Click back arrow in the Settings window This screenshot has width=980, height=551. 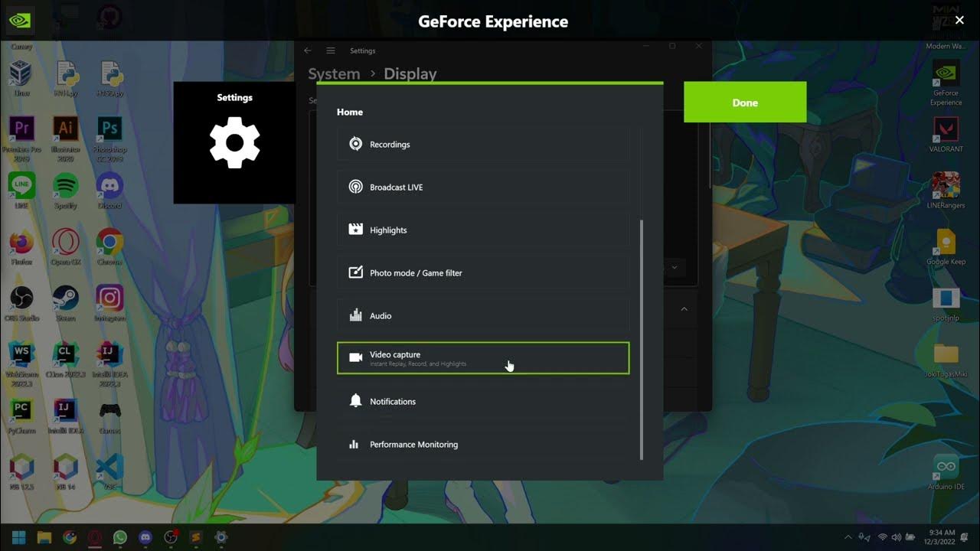point(308,51)
